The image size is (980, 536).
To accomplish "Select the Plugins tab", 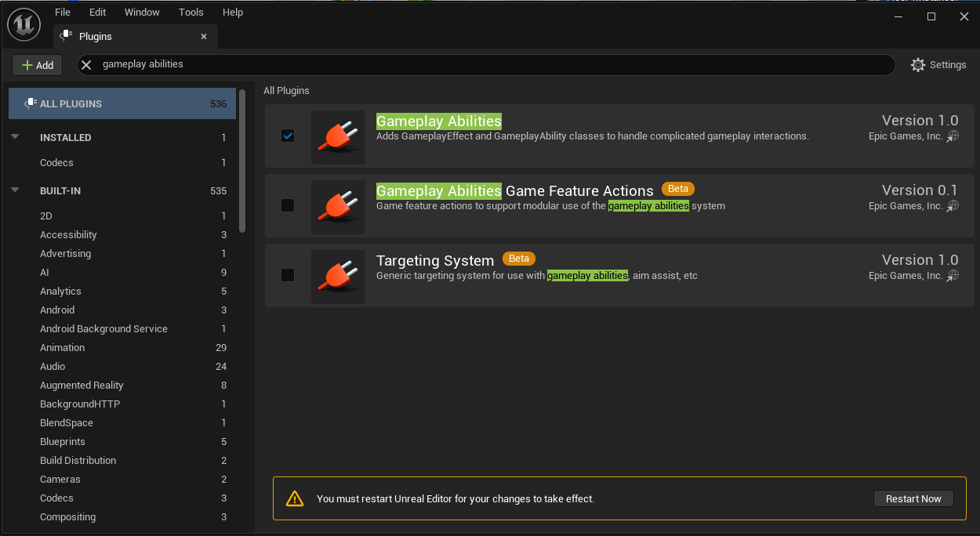I will [135, 36].
